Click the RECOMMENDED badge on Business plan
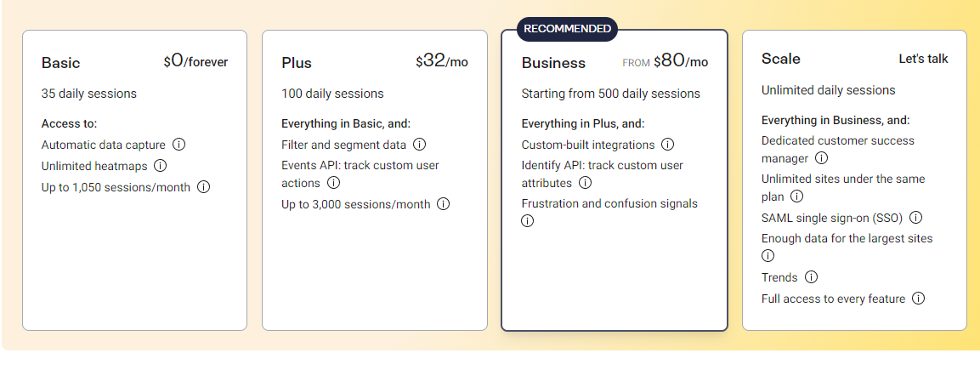Image resolution: width=980 pixels, height=370 pixels. (x=567, y=28)
